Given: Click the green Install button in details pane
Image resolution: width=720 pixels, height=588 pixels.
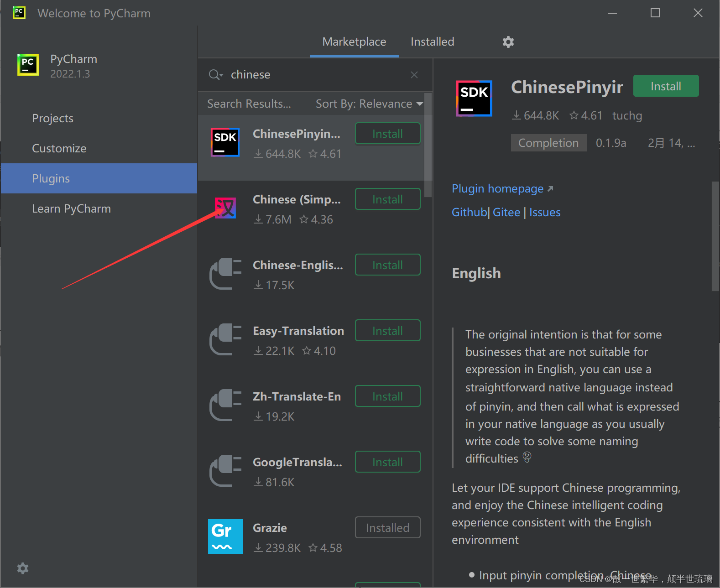Looking at the screenshot, I should [x=666, y=86].
